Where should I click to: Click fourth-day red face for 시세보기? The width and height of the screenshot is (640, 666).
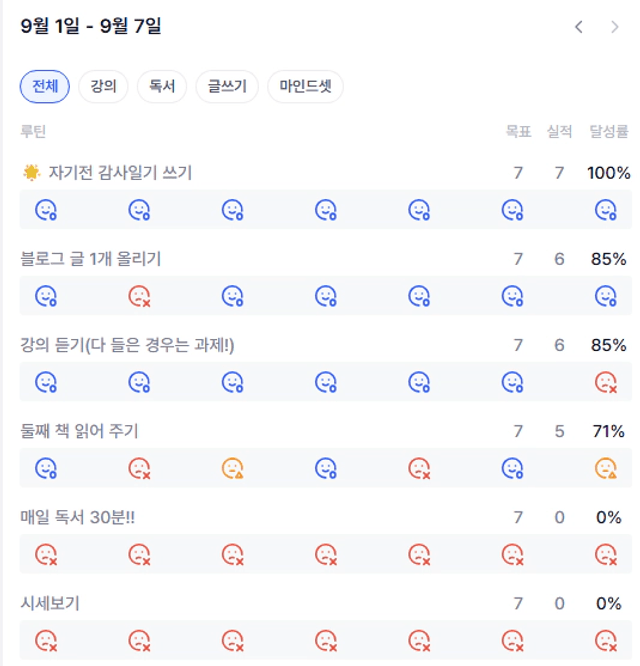tap(326, 641)
